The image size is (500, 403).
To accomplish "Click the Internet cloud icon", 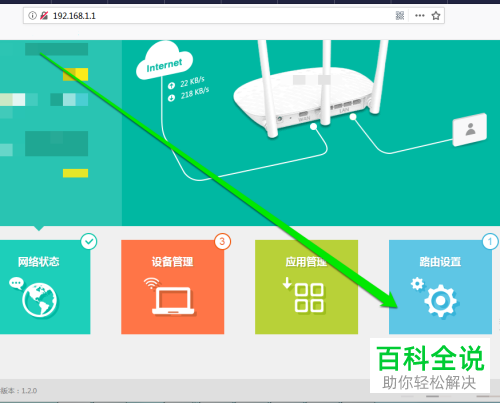I will coord(164,61).
